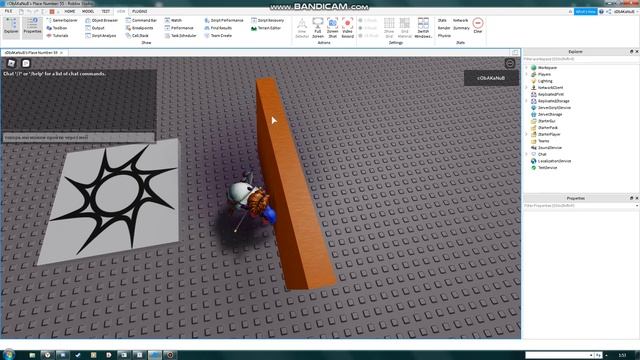Toggle the in-game chat window icon
This screenshot has width=640, height=360.
(x=26, y=63)
